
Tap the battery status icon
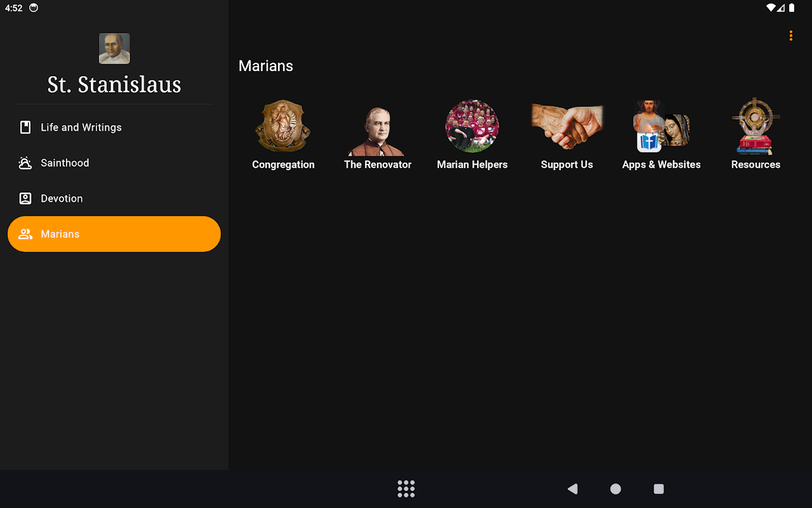coord(792,8)
